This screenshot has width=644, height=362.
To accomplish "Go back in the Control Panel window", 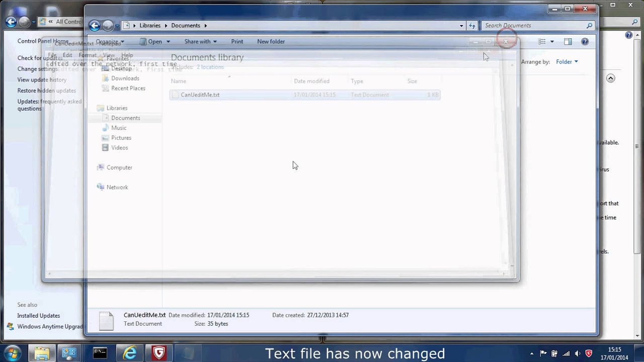I will 11,22.
